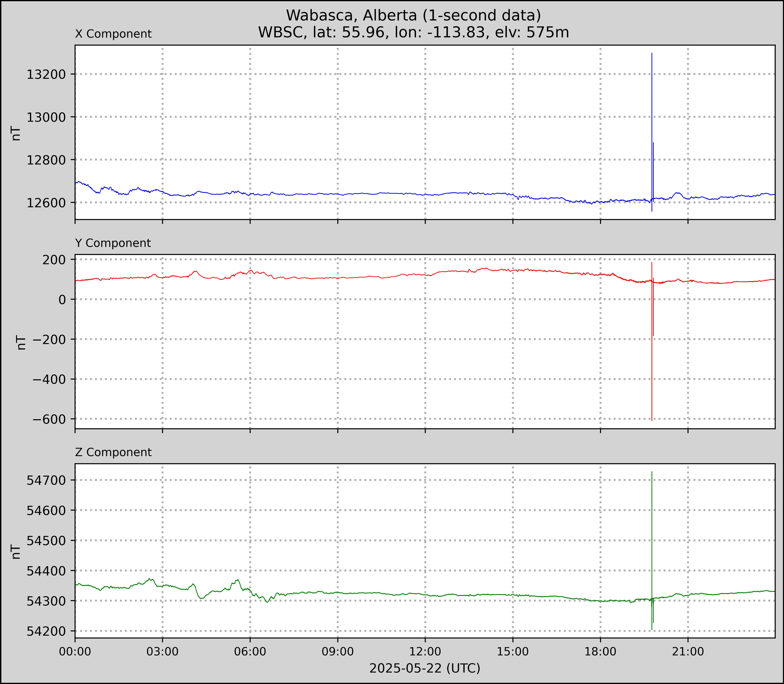Screen dimensions: 784x684
Task: Click the 21:00 time tick label
Action: [688, 652]
